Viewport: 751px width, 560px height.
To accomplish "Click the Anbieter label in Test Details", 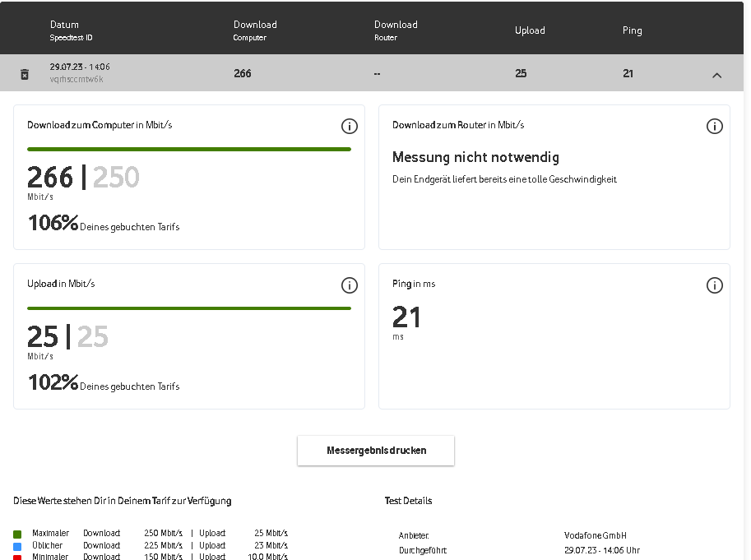I will click(x=414, y=535).
